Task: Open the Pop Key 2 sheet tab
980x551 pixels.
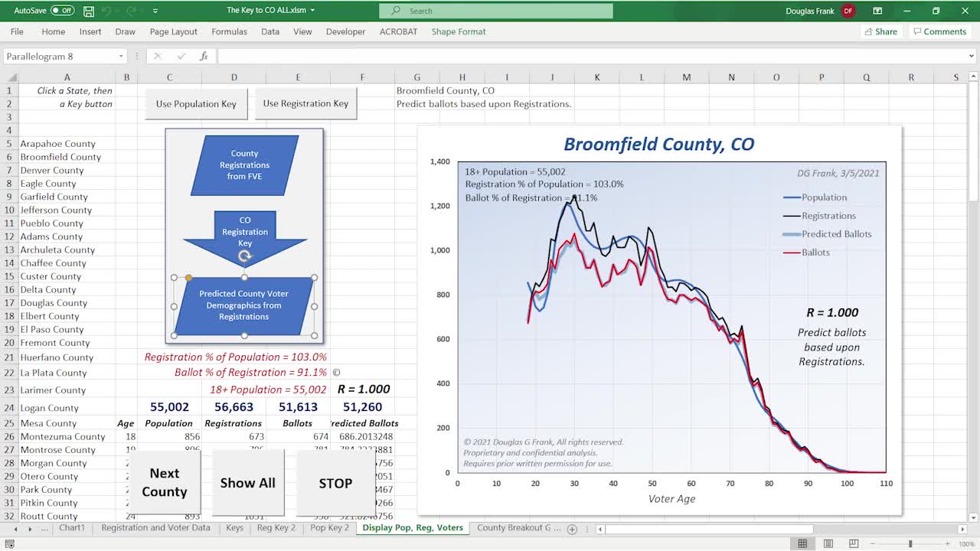Action: pos(329,528)
